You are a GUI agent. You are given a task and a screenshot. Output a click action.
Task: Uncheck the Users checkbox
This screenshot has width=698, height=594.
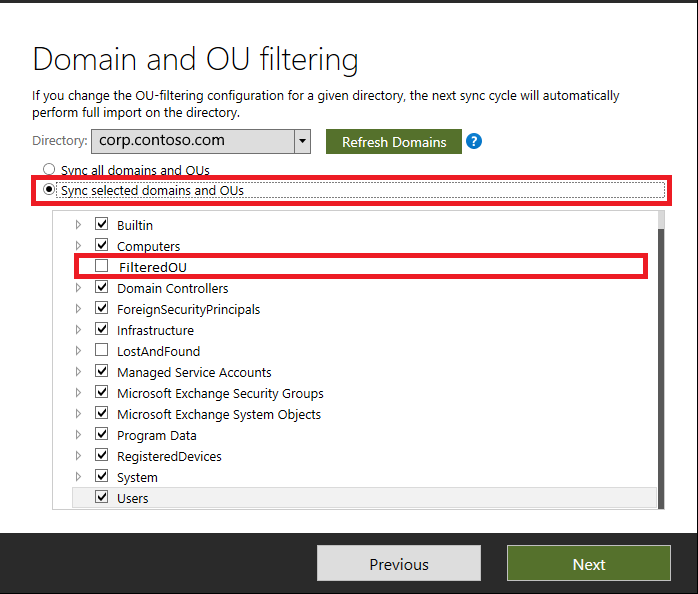(x=101, y=496)
